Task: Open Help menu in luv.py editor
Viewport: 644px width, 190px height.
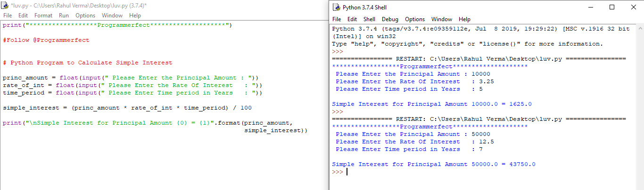Action: click(x=134, y=16)
